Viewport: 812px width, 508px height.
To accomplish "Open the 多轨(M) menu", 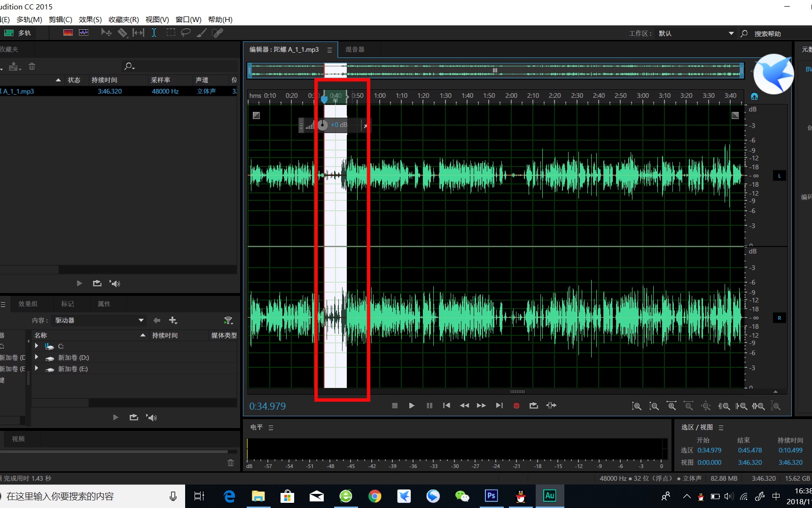I will point(29,19).
